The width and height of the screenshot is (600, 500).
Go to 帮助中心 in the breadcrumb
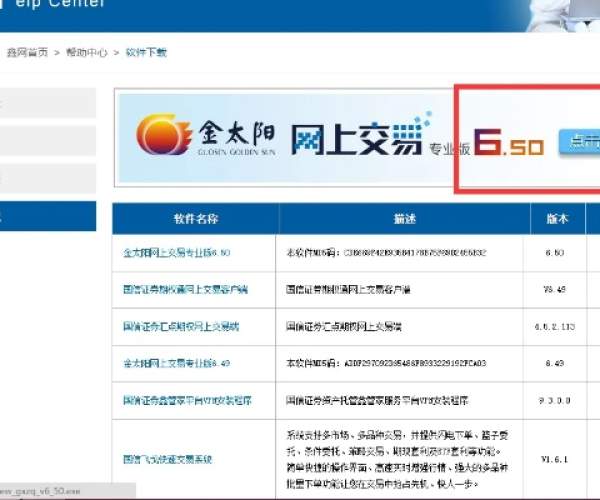click(86, 52)
